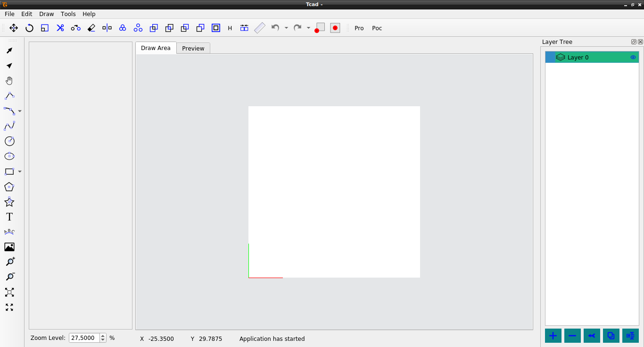
Task: Choose the ellipse drawing tool
Action: (x=9, y=156)
